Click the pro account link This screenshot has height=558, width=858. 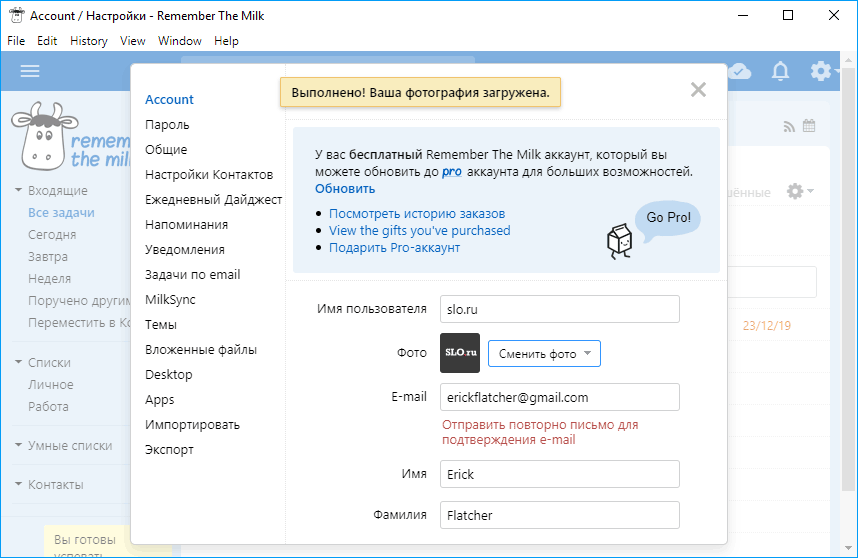coord(451,172)
